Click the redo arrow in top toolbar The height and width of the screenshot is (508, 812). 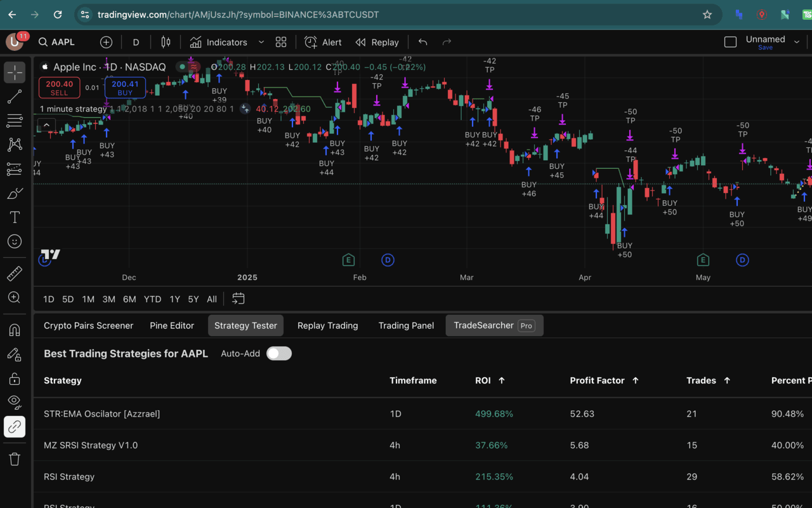pyautogui.click(x=447, y=42)
